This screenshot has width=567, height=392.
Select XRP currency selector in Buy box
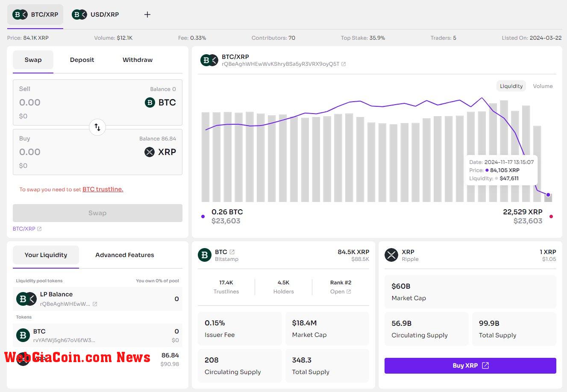point(160,152)
